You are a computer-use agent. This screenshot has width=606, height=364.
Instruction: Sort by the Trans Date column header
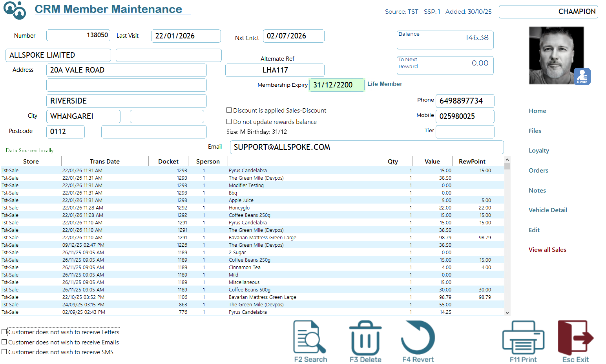click(x=104, y=162)
